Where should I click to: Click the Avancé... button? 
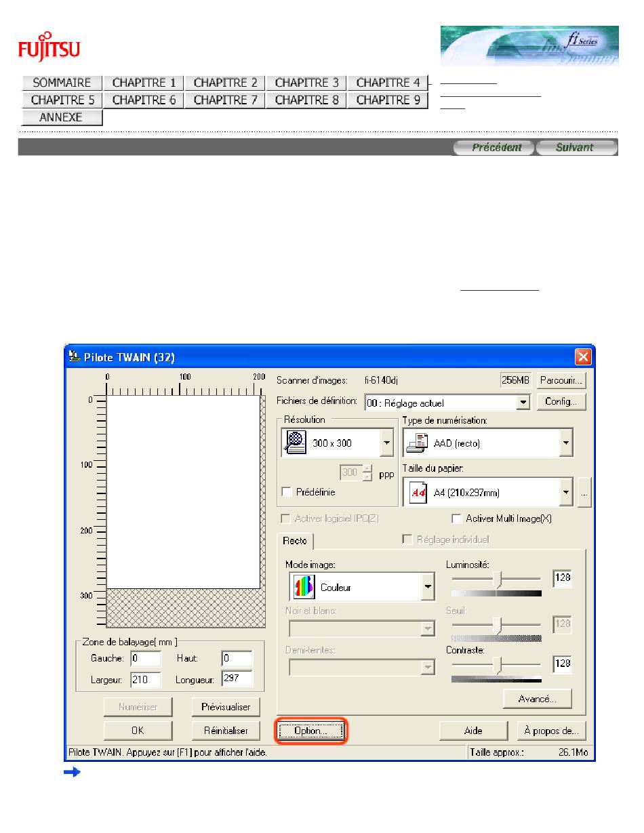[538, 698]
